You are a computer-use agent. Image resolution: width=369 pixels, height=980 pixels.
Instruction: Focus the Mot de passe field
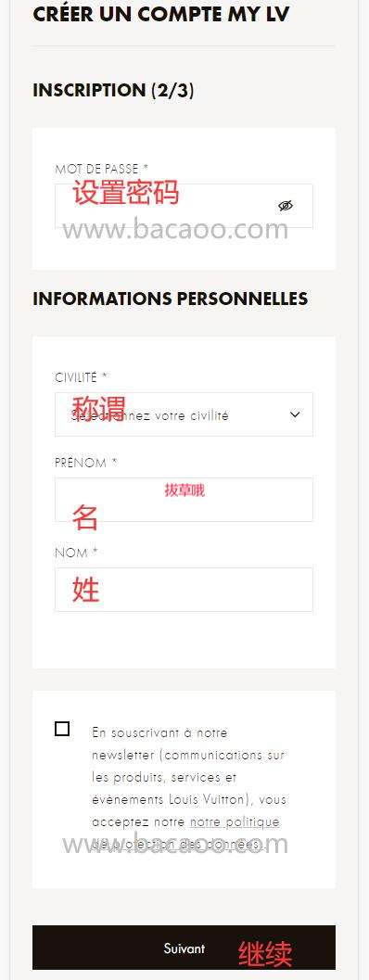pos(184,206)
